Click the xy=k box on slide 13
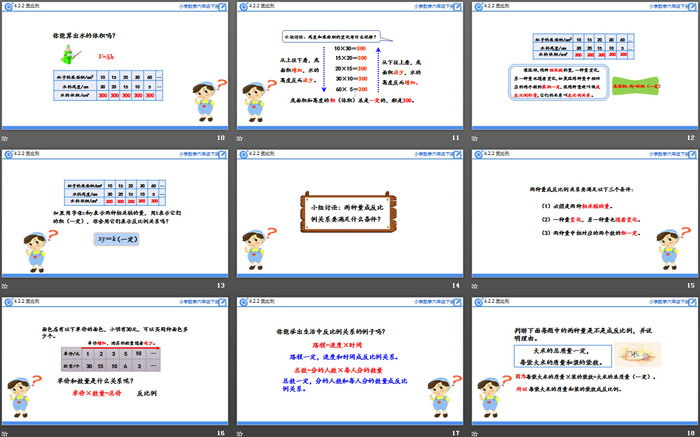 click(x=117, y=239)
